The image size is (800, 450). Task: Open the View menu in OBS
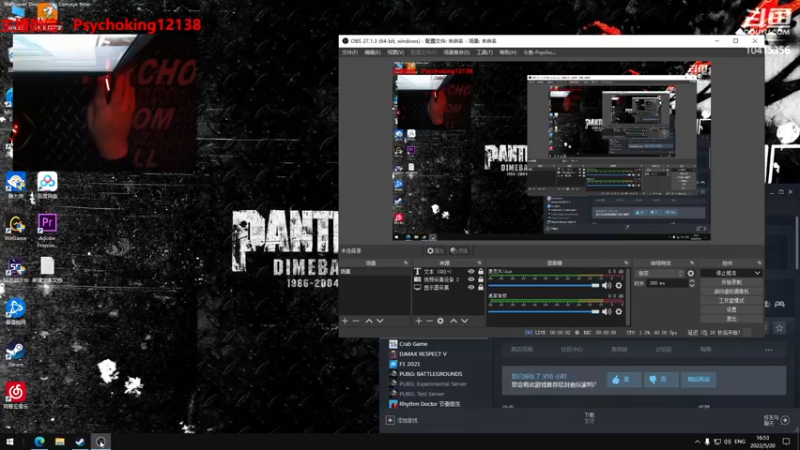[x=395, y=53]
